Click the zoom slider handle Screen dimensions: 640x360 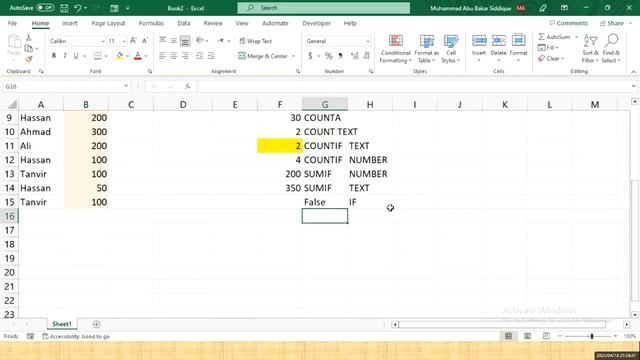click(591, 336)
